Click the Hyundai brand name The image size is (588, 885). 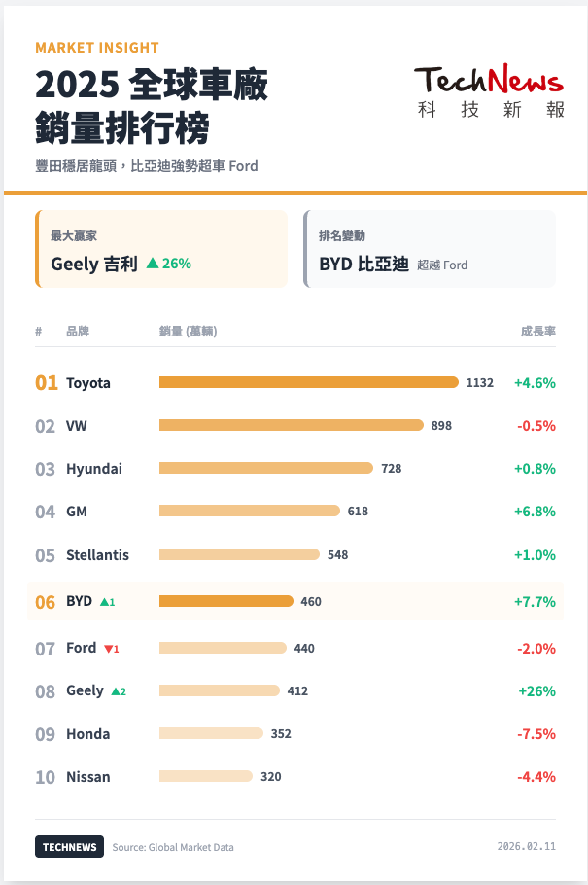(94, 469)
